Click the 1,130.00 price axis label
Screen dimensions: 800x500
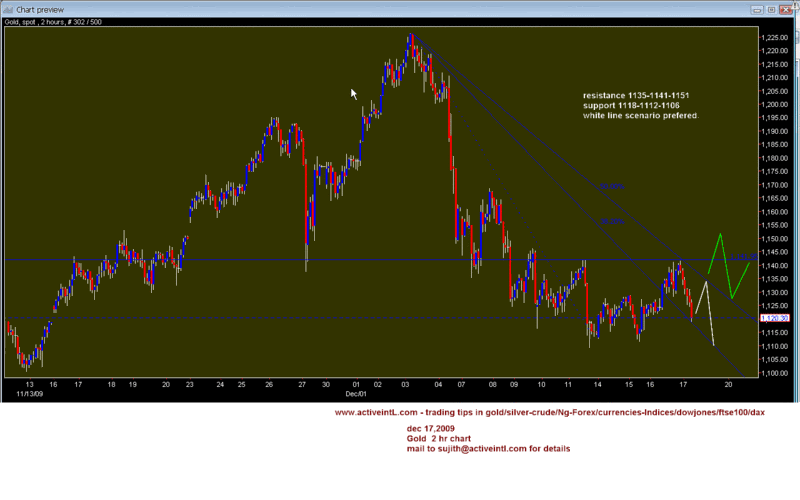[776, 292]
